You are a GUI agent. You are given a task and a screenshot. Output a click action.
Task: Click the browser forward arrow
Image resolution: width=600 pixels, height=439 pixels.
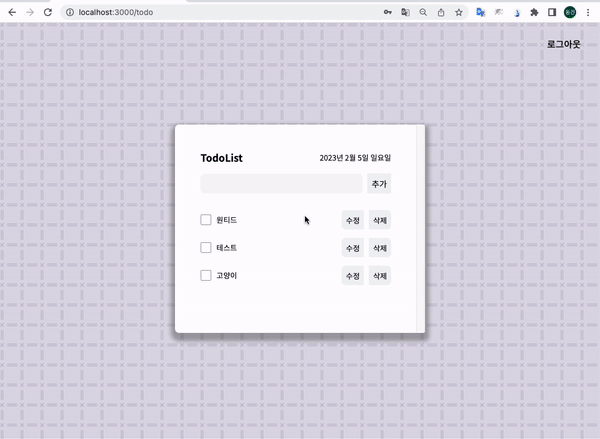click(30, 12)
